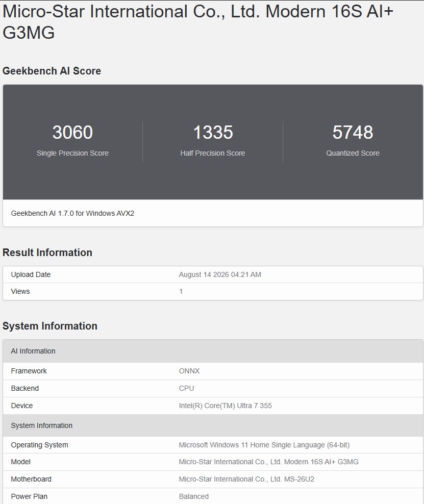Click the Backend label
The image size is (424, 504).
25,388
